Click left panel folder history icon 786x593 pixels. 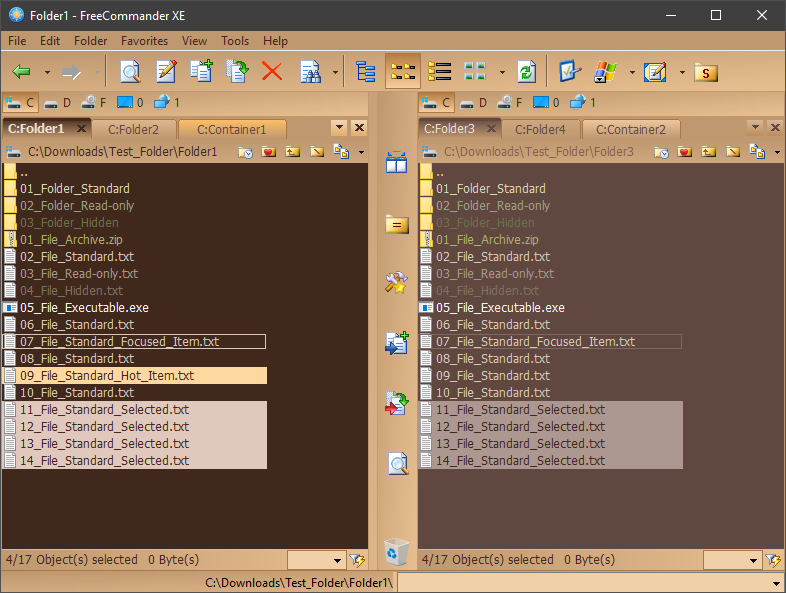pyautogui.click(x=245, y=151)
